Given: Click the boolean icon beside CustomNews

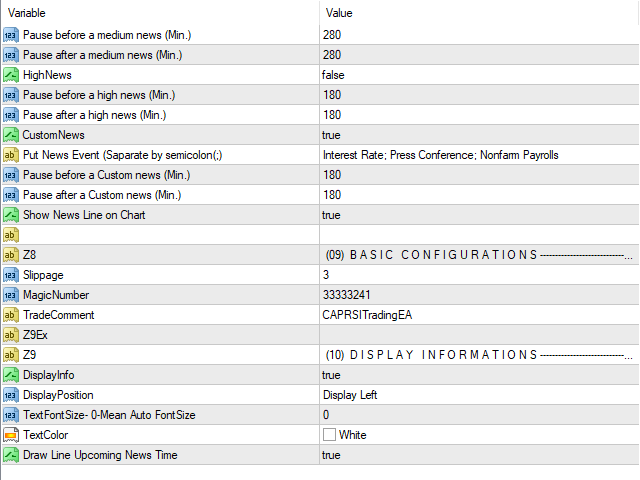Looking at the screenshot, I should point(11,135).
